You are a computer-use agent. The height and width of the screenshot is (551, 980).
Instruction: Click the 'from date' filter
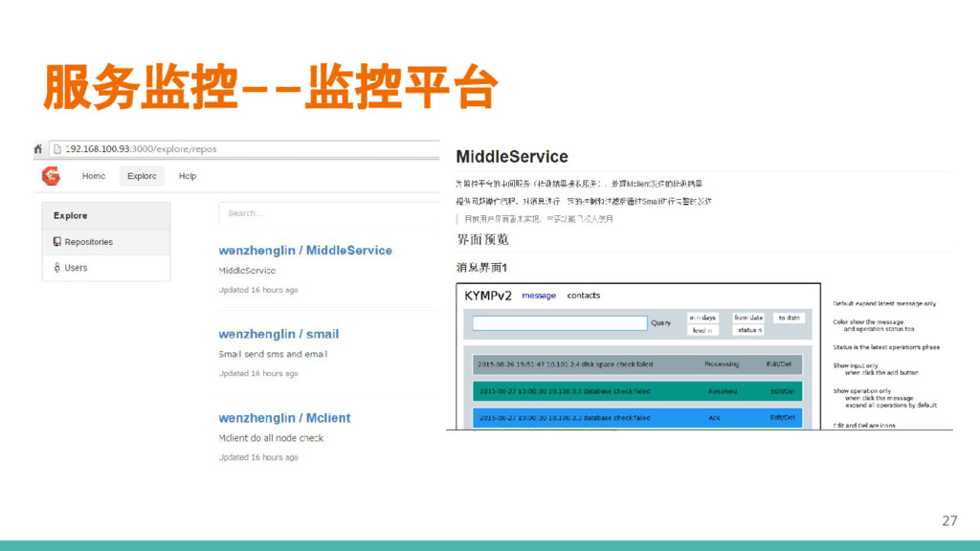pyautogui.click(x=748, y=318)
